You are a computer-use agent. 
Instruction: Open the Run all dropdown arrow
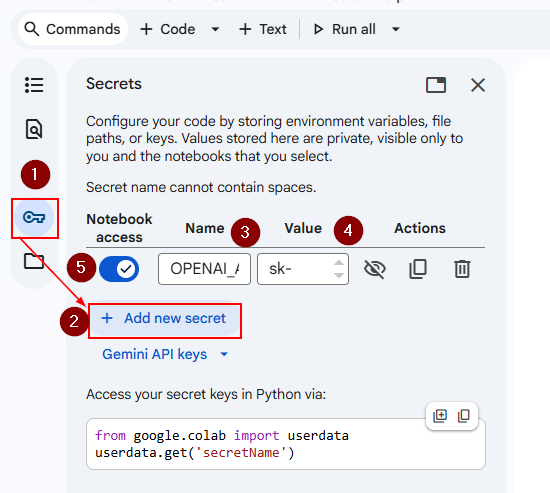click(396, 29)
